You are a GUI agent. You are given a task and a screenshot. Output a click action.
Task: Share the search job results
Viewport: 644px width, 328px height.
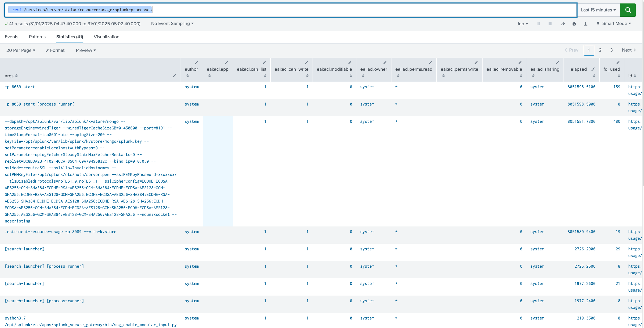click(x=563, y=24)
